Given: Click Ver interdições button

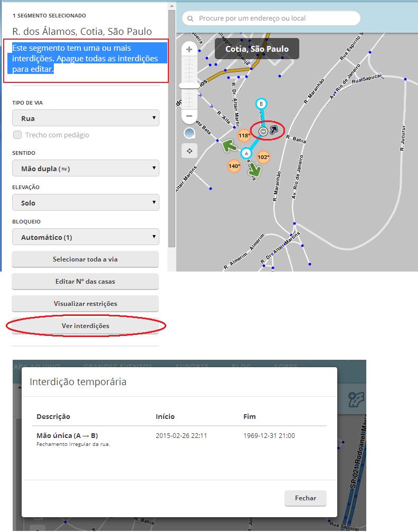Looking at the screenshot, I should pyautogui.click(x=85, y=326).
